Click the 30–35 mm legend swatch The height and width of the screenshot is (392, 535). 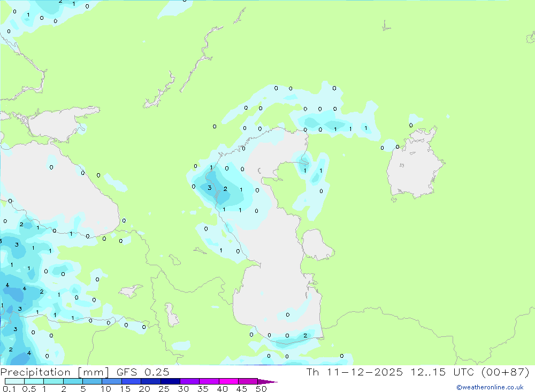click(x=190, y=381)
